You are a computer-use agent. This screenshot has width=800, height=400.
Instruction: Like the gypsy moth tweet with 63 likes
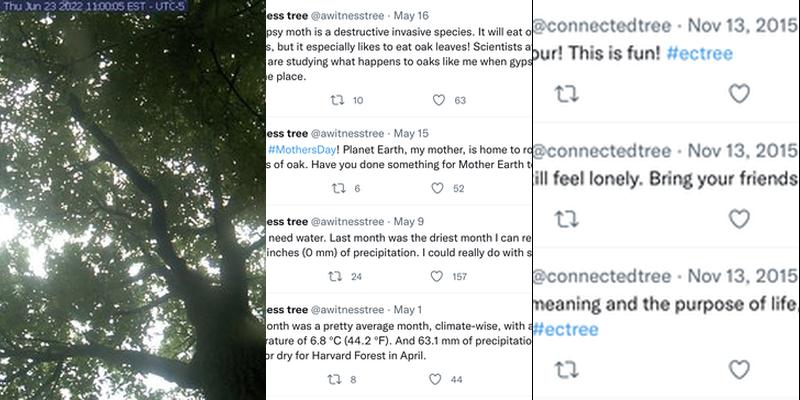point(438,100)
